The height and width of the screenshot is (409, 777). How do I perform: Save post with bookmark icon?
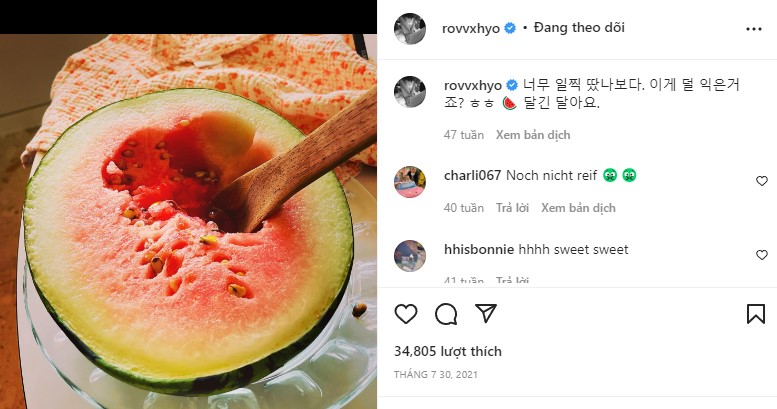tap(756, 314)
